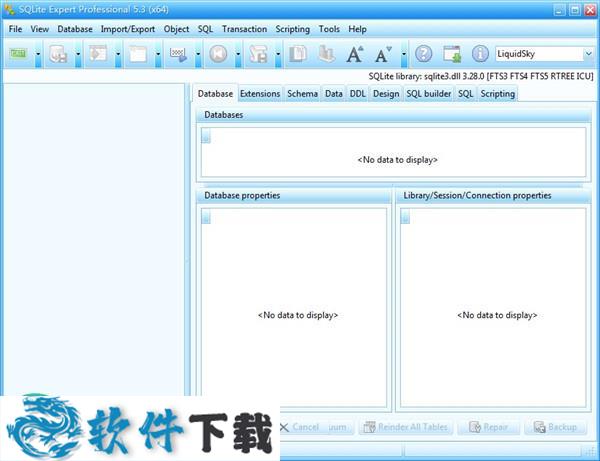
Task: Expand the Databases grid corner selector
Action: click(x=206, y=137)
